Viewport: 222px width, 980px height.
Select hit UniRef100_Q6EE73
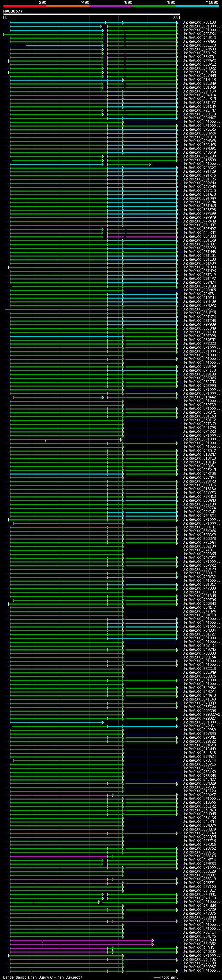click(x=199, y=45)
